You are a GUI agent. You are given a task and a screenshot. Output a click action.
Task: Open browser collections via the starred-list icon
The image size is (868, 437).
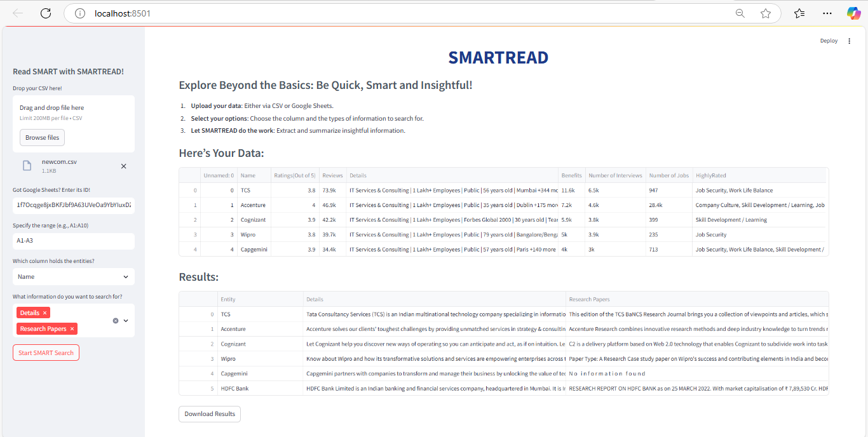[799, 13]
